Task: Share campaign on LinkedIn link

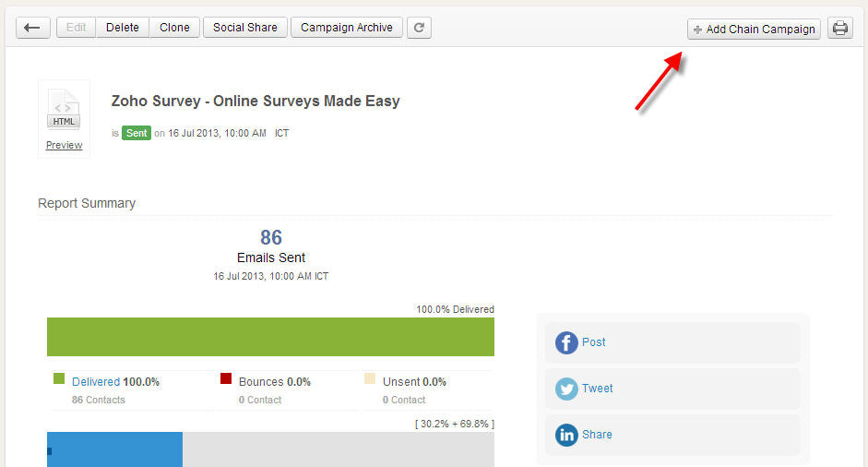Action: [x=597, y=435]
